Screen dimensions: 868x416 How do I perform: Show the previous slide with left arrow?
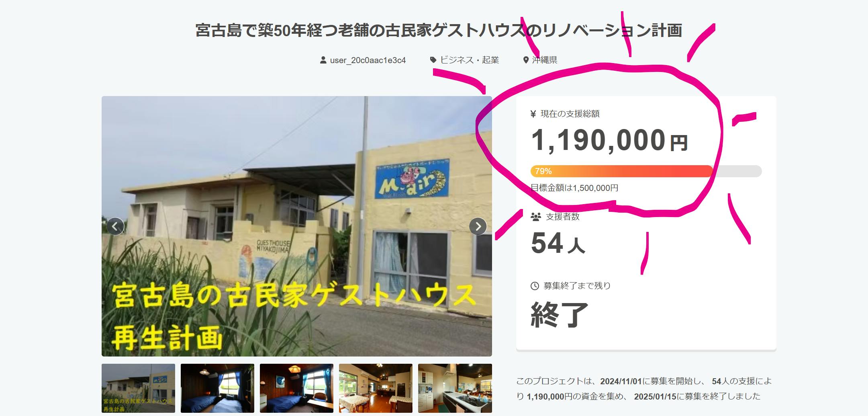point(115,226)
